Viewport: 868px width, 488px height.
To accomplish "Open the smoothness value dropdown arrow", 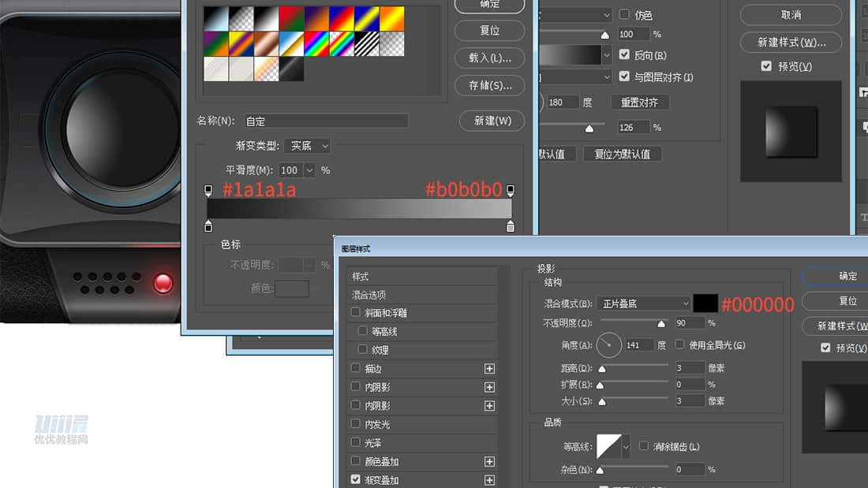I will click(x=310, y=170).
